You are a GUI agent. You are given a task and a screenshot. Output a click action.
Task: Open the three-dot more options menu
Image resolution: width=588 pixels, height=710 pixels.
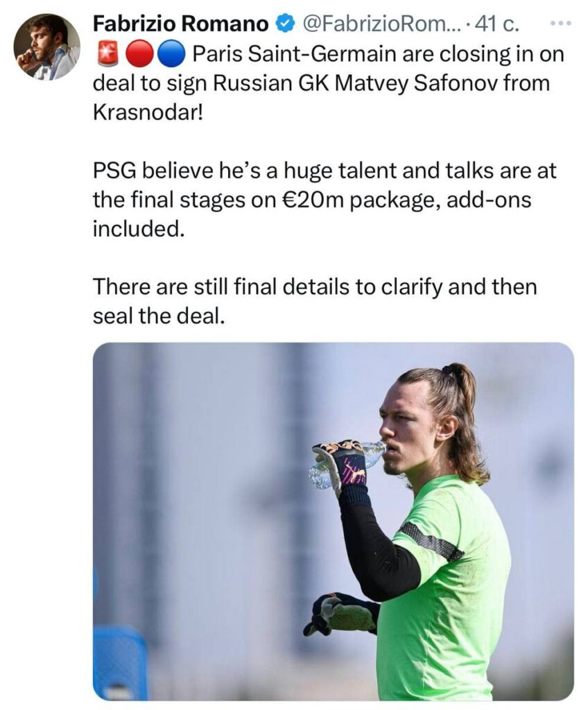pyautogui.click(x=564, y=23)
